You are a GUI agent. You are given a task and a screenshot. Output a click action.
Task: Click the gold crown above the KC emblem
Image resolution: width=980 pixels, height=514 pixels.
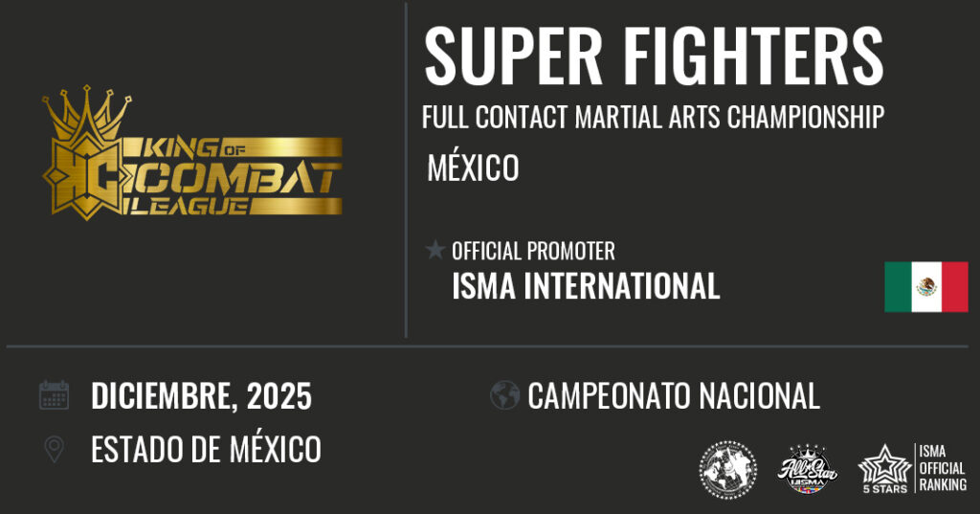coord(87,113)
